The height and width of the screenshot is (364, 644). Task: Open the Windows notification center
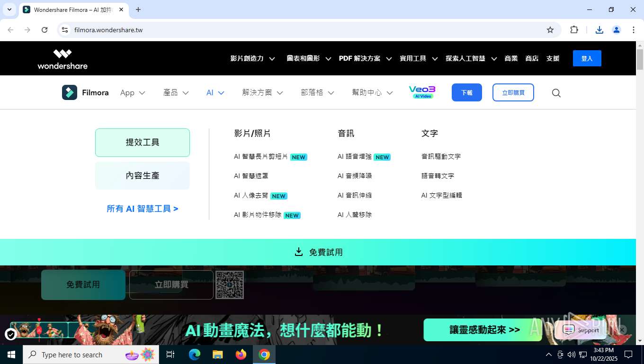click(x=628, y=355)
